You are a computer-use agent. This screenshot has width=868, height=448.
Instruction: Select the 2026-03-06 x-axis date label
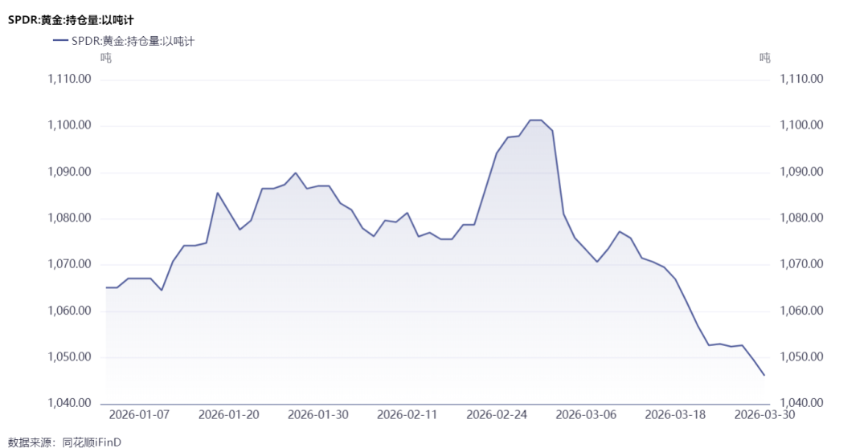pos(586,415)
